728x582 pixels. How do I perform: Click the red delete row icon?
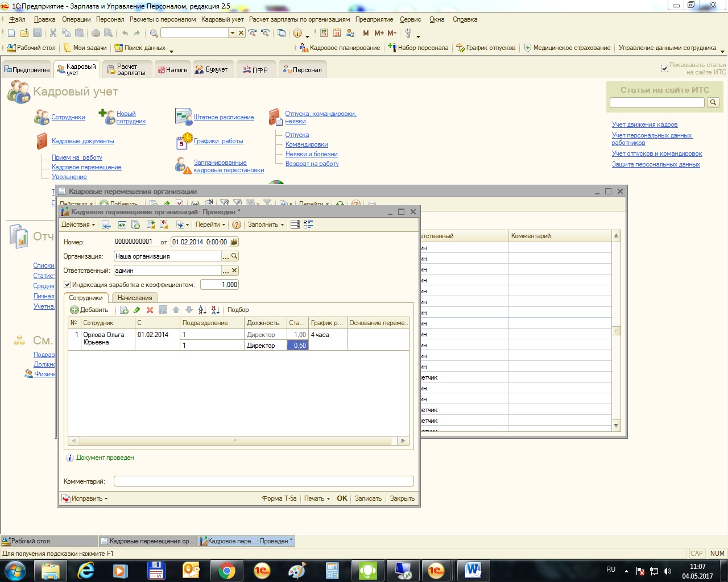coord(150,310)
